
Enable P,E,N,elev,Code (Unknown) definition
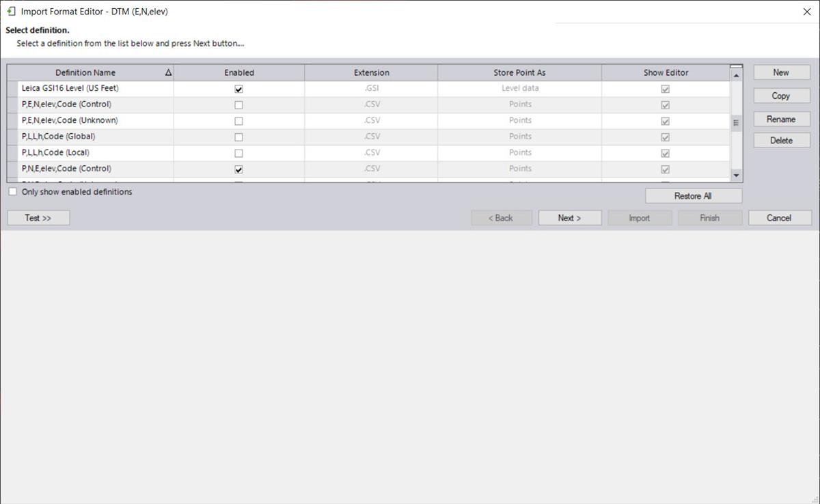coord(238,120)
